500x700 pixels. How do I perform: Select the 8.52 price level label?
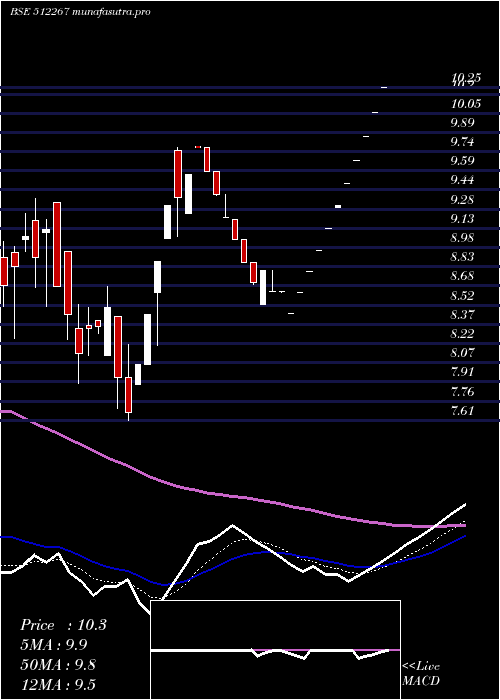pos(462,296)
